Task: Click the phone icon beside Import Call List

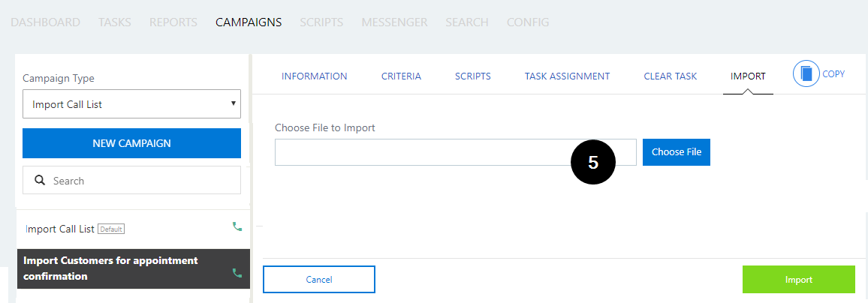Action: [237, 226]
